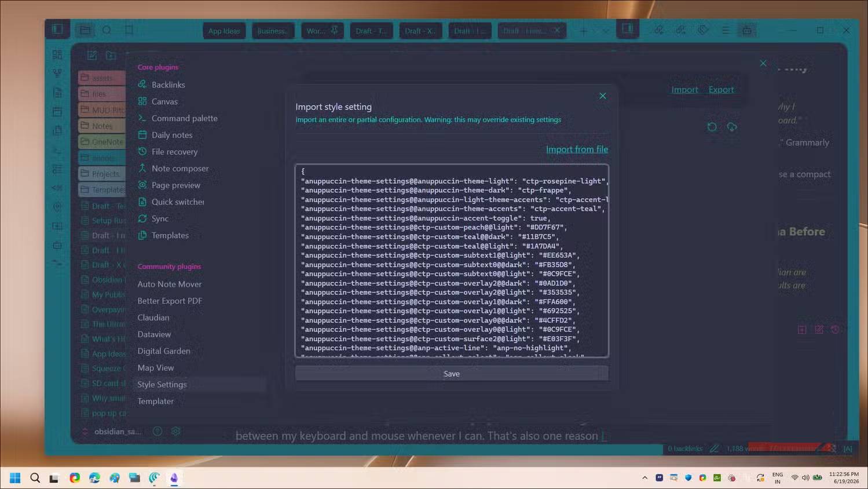Click the new note icon in explorer
Image resolution: width=868 pixels, height=489 pixels.
point(91,55)
